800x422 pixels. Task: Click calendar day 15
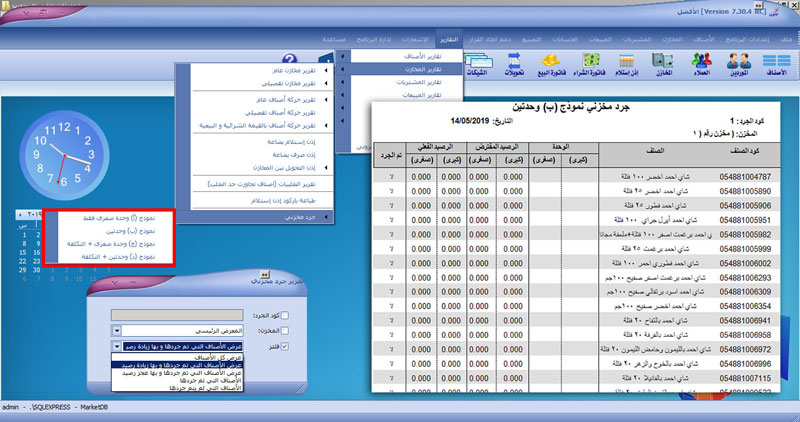(22, 253)
